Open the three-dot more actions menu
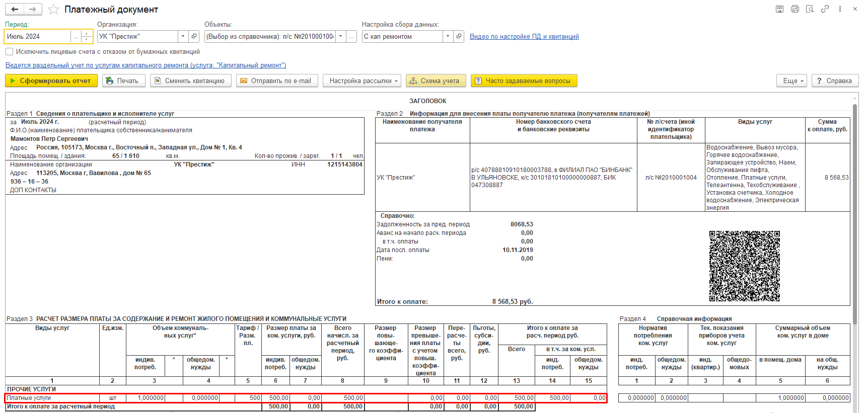Screen dimensions: 868x413 click(840, 9)
